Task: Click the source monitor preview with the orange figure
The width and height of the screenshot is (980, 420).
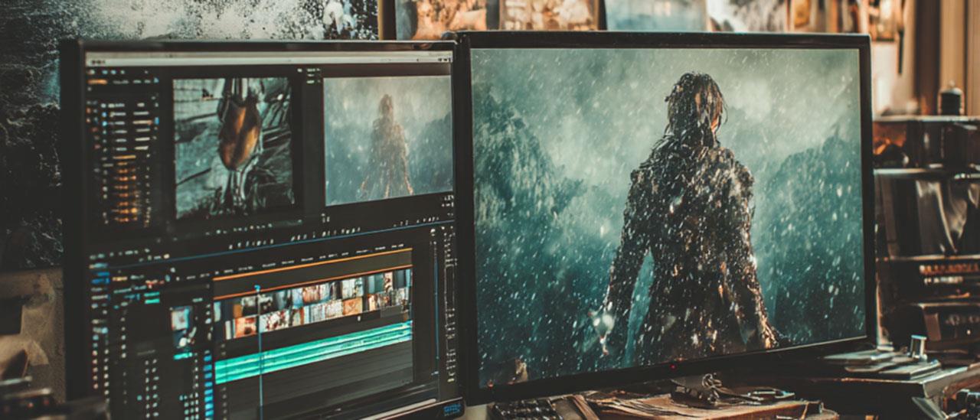Action: pyautogui.click(x=233, y=145)
